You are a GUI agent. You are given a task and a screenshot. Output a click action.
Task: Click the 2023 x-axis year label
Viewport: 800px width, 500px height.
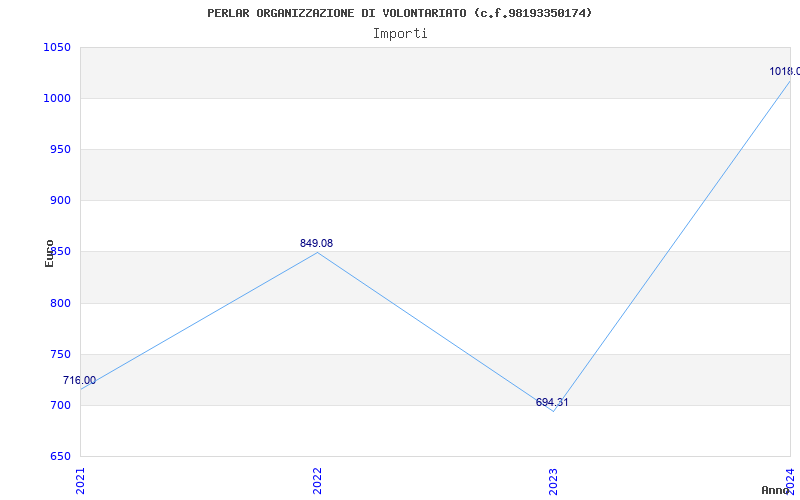(x=554, y=481)
